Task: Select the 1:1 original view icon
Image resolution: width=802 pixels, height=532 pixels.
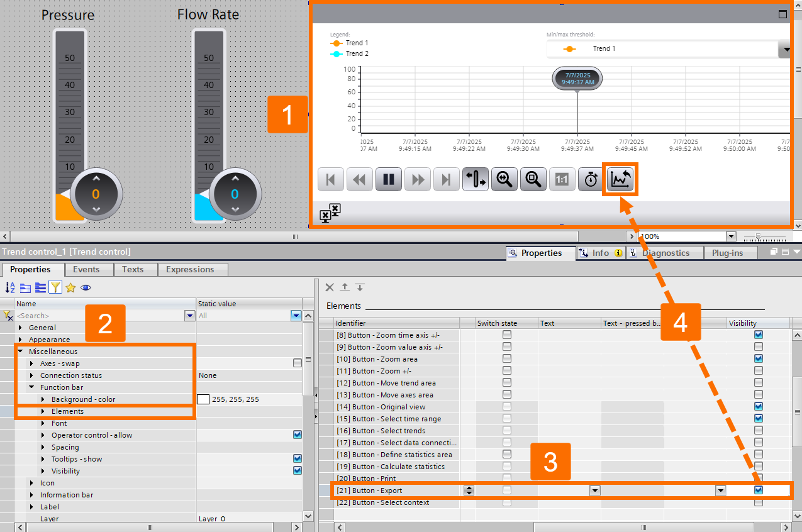Action: pyautogui.click(x=562, y=179)
